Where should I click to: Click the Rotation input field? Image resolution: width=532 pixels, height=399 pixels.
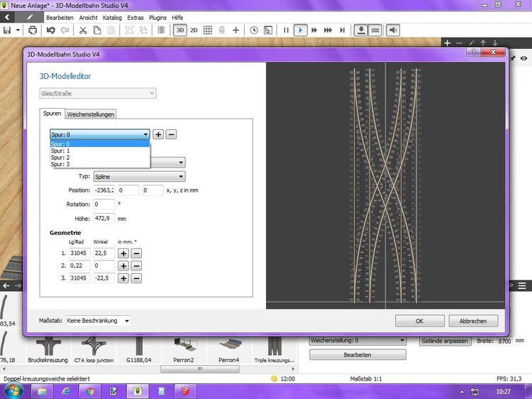tap(104, 204)
